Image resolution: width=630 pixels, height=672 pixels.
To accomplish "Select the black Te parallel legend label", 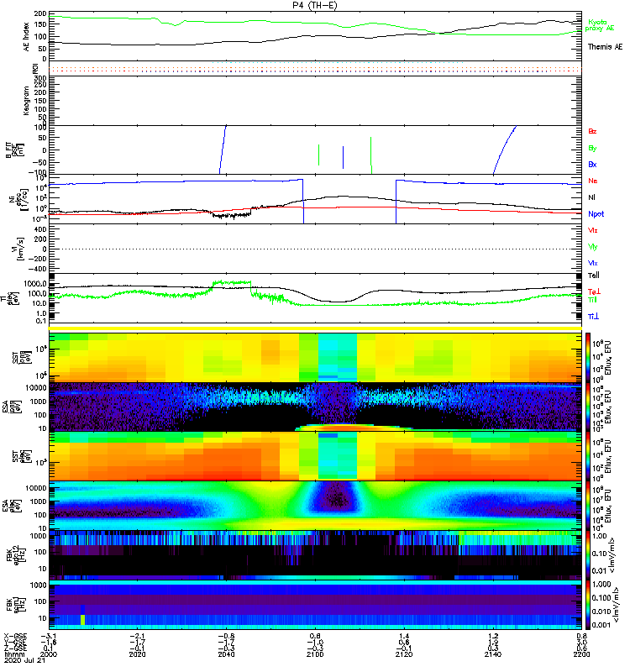I will (594, 276).
